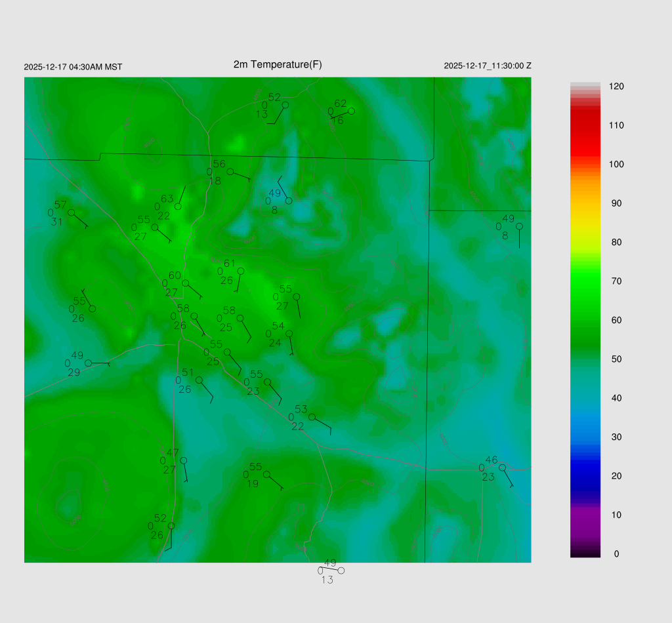
Task: Click the station marker showing 46 over 23
Action: [502, 468]
